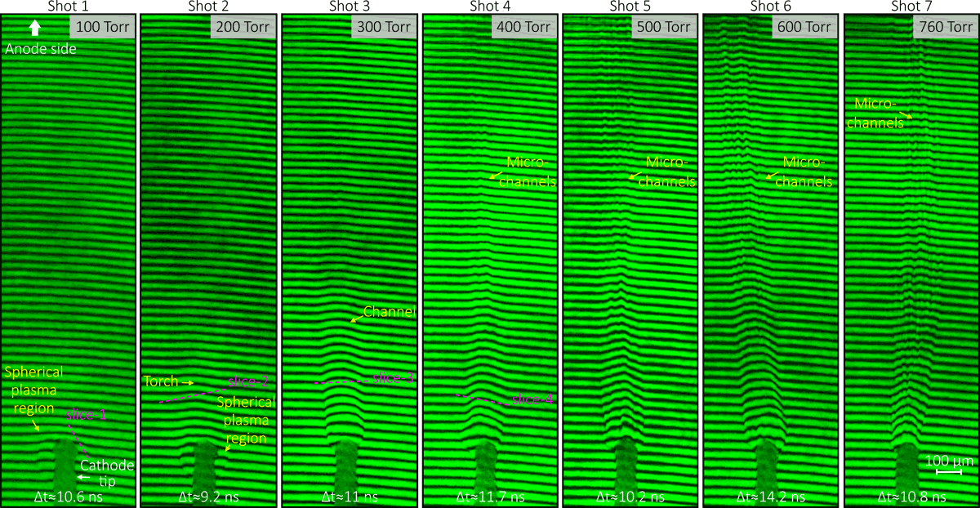980x508 pixels.
Task: Click the Channel annotation in Shot 3
Action: (x=390, y=311)
